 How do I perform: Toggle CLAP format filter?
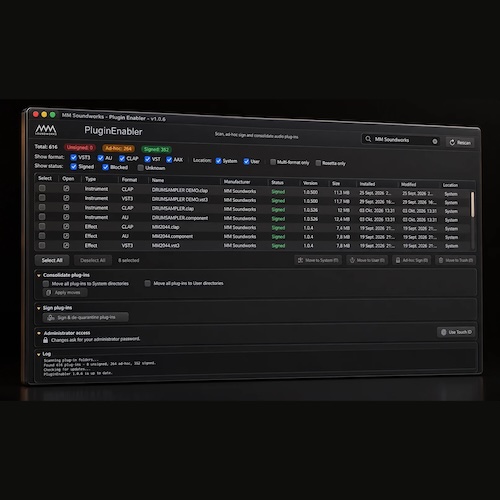[x=122, y=158]
